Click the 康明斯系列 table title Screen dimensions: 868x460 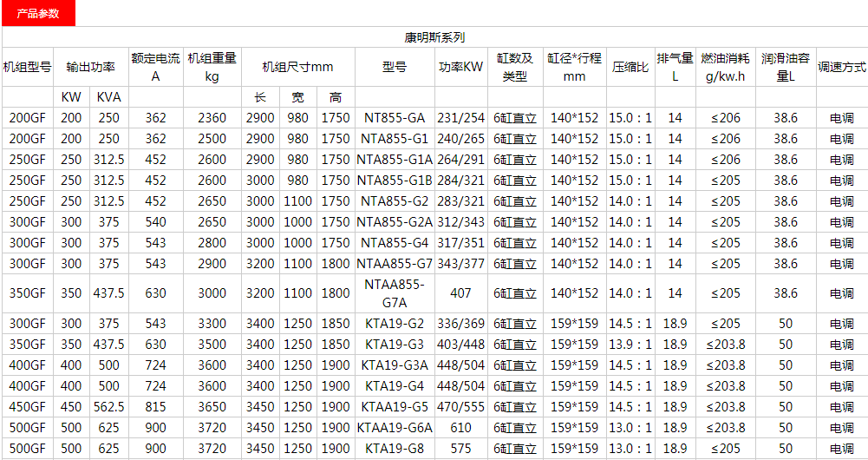(434, 37)
